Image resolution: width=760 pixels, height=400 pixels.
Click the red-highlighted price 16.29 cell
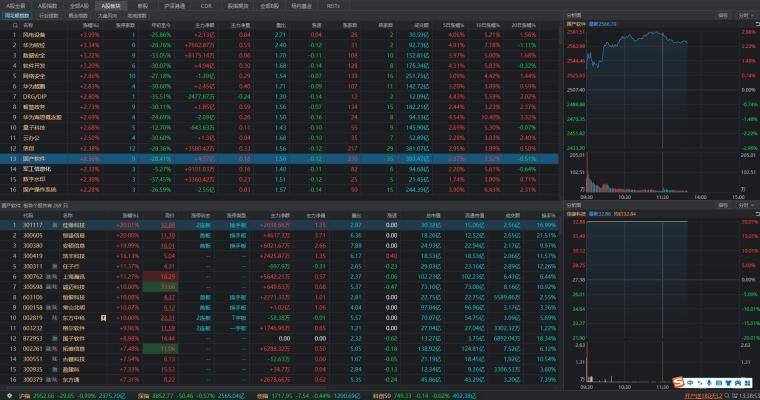click(160, 276)
